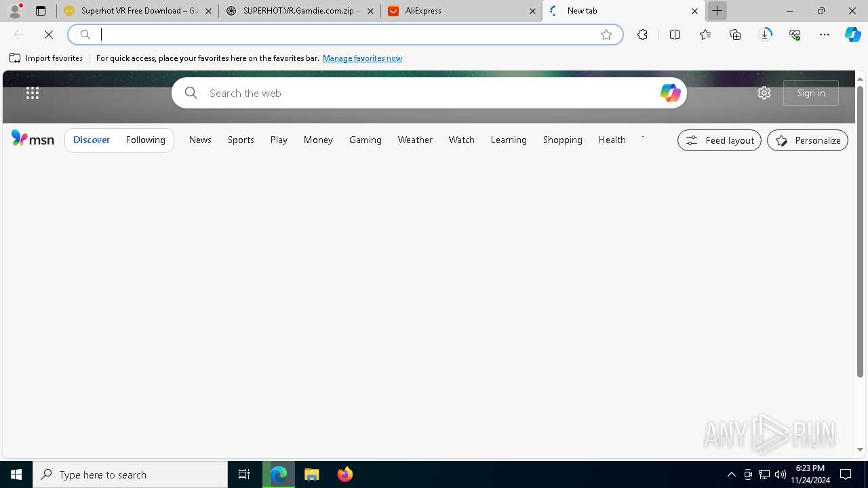This screenshot has width=868, height=488.
Task: Open the Manage favorites now link
Action: point(362,58)
